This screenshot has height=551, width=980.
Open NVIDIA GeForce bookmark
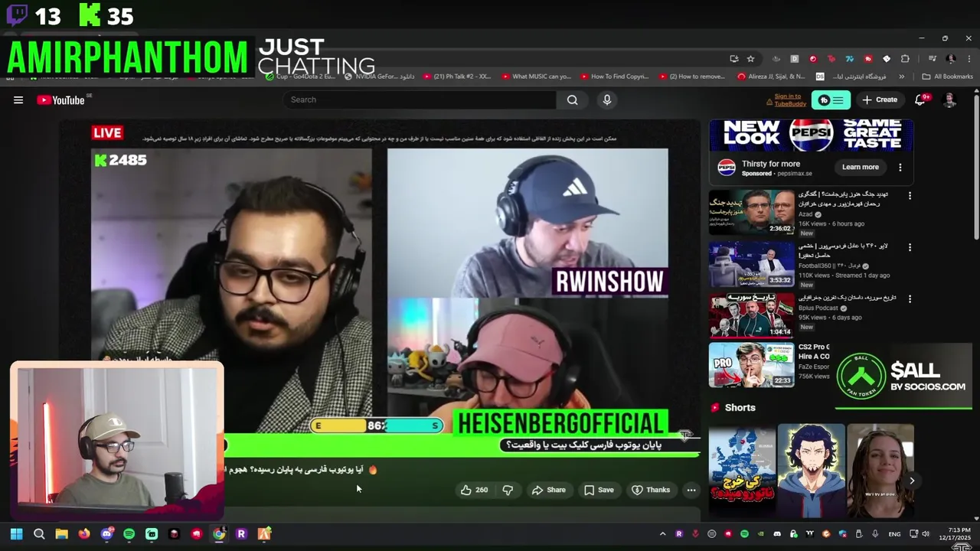(379, 77)
